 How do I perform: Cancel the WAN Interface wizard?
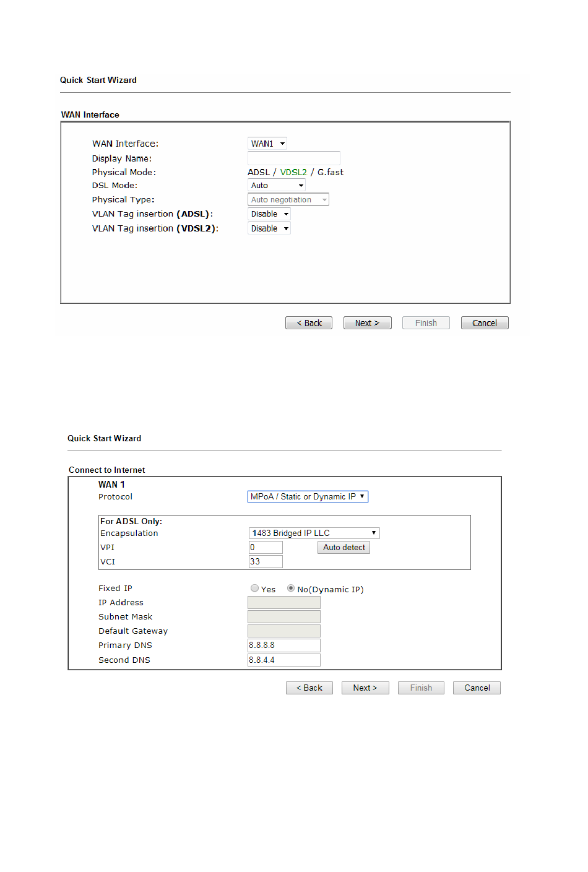[485, 323]
